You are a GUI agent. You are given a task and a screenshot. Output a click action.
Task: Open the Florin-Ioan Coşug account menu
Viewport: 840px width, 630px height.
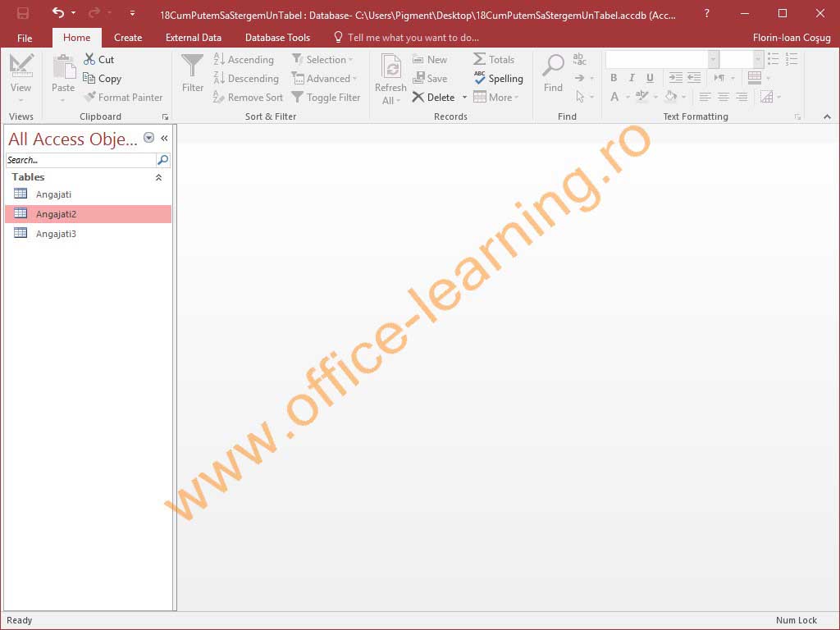tap(792, 38)
